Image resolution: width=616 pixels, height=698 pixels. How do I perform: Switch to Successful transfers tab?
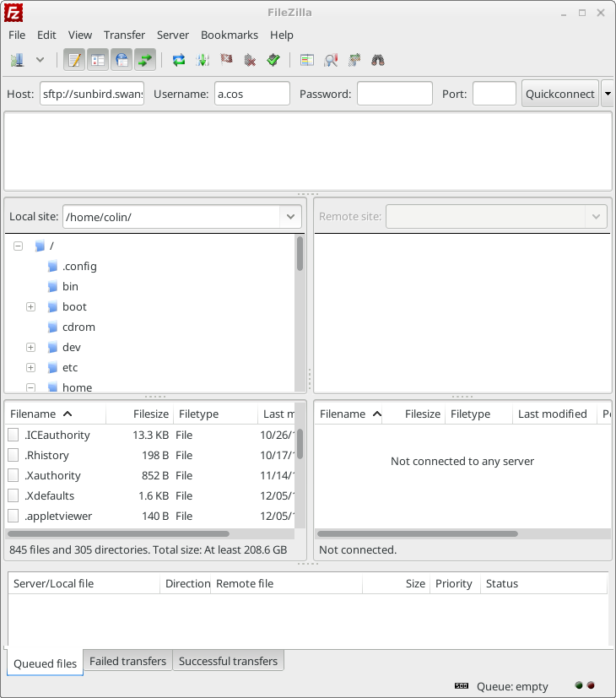pyautogui.click(x=228, y=661)
